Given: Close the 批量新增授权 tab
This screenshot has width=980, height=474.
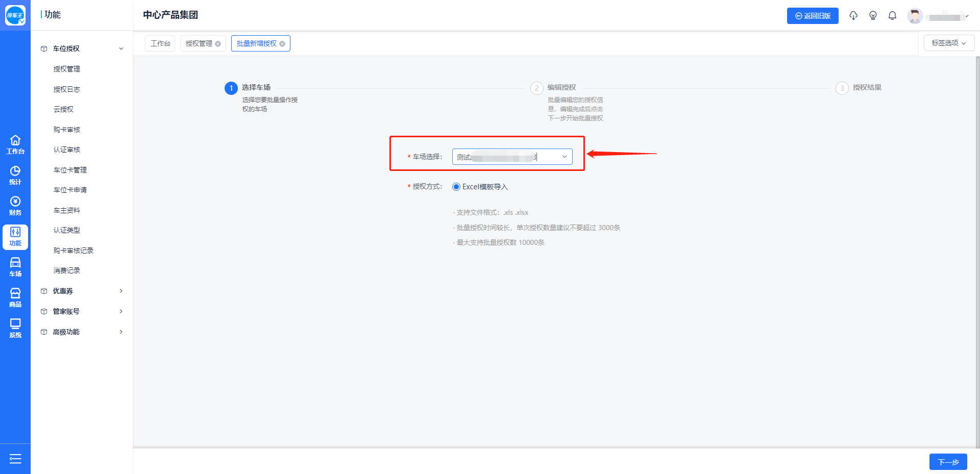Looking at the screenshot, I should pos(282,44).
